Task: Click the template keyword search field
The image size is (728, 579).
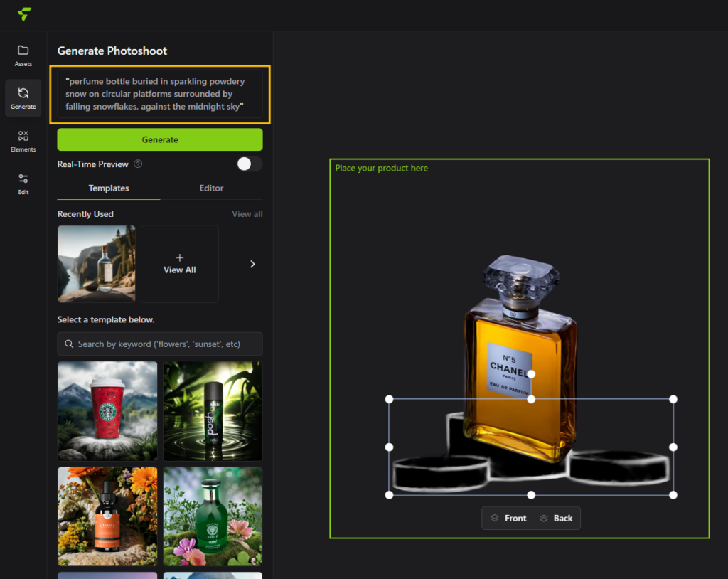Action: 160,344
